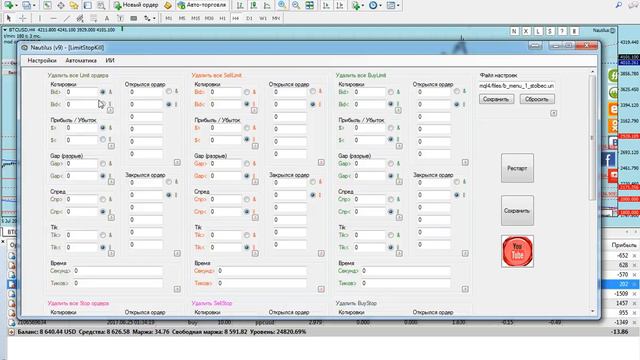Screen dimensions: 640x360
Task: Select Bid> '&' radio under Удалить все Limit ордера
Action: click(x=103, y=92)
